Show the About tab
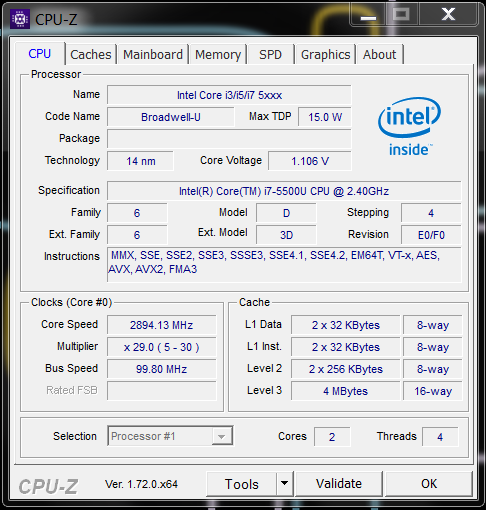486x510 pixels. tap(379, 54)
